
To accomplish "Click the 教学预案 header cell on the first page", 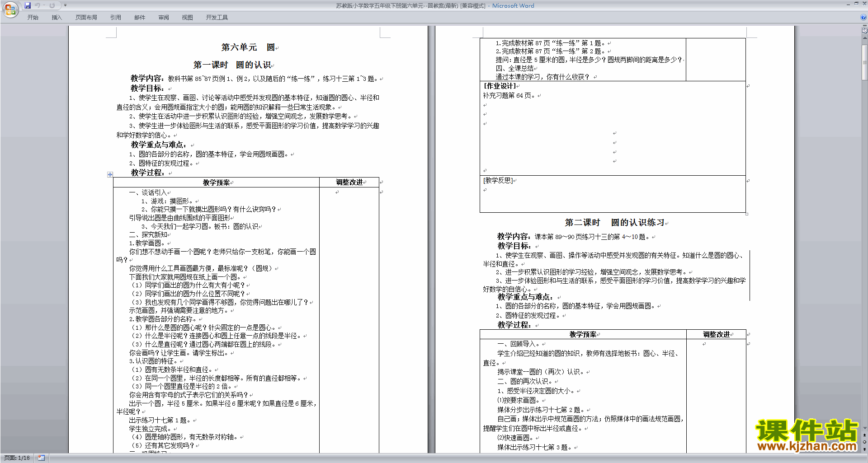I will point(216,182).
